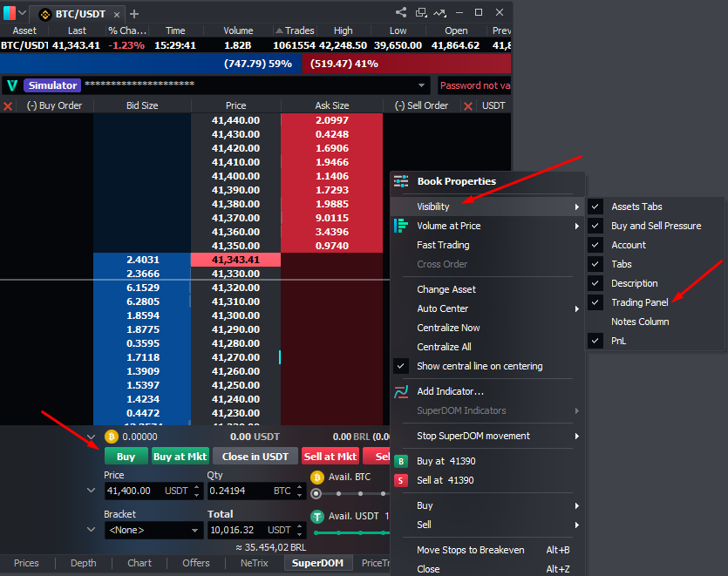Add a new asset tab
The image size is (728, 576).
pyautogui.click(x=134, y=15)
